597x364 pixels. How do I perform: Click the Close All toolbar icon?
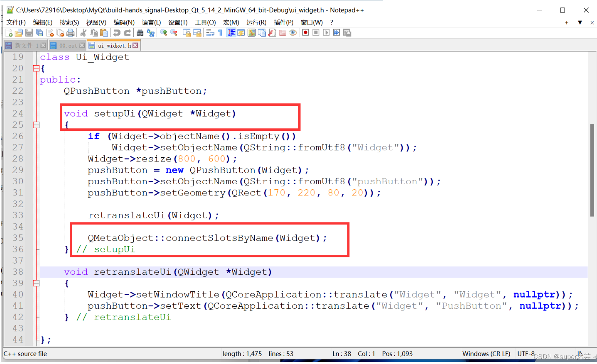(60, 33)
